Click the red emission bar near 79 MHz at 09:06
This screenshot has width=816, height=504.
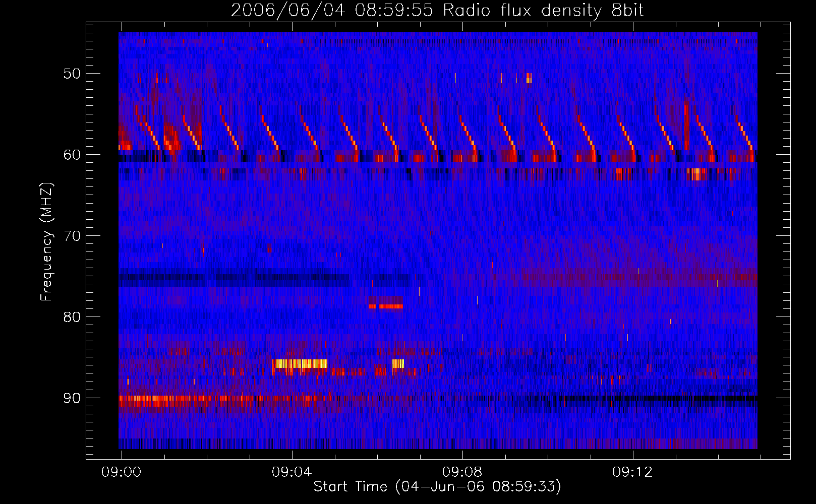(x=386, y=306)
